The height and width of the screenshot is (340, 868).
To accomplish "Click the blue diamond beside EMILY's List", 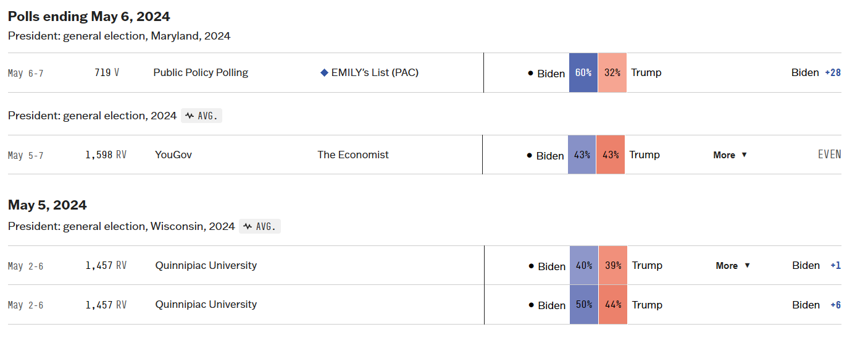I will tap(324, 73).
